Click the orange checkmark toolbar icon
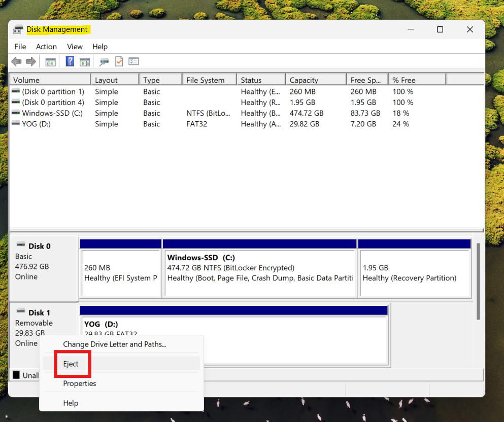 coord(119,61)
